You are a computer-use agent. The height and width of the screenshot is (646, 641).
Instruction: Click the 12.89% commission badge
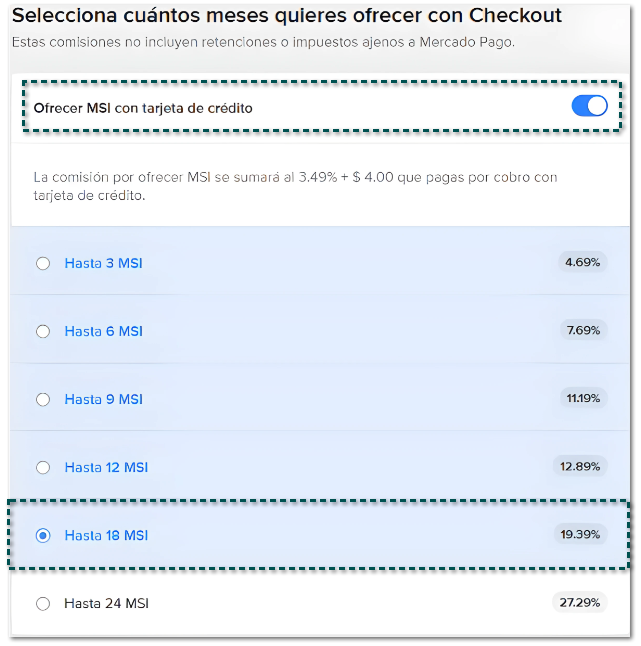point(580,466)
